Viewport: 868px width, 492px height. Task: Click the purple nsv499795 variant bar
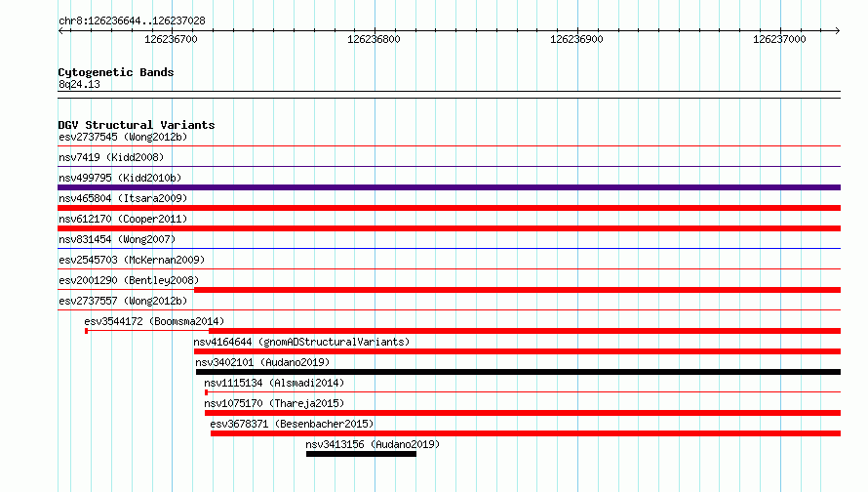tap(449, 187)
